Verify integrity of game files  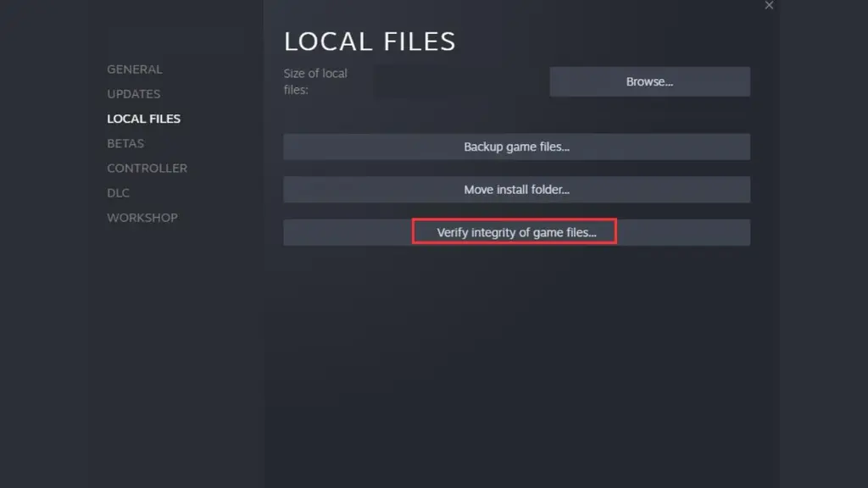(x=516, y=232)
